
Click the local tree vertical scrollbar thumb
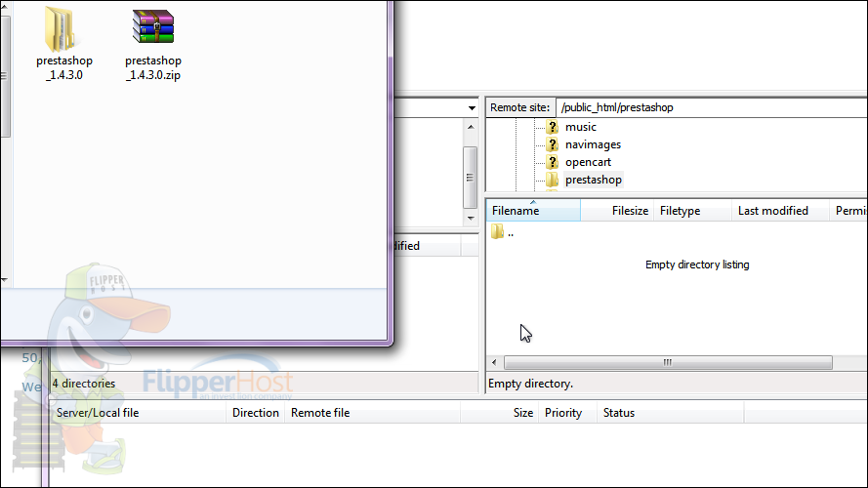click(470, 177)
